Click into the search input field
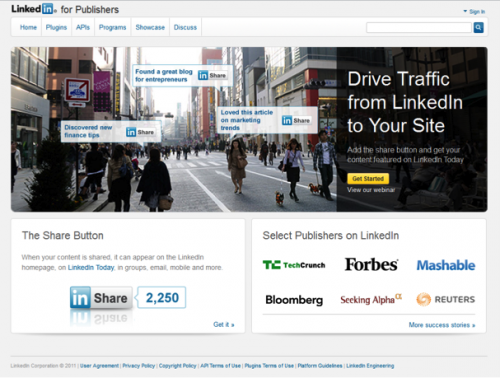 pyautogui.click(x=419, y=27)
